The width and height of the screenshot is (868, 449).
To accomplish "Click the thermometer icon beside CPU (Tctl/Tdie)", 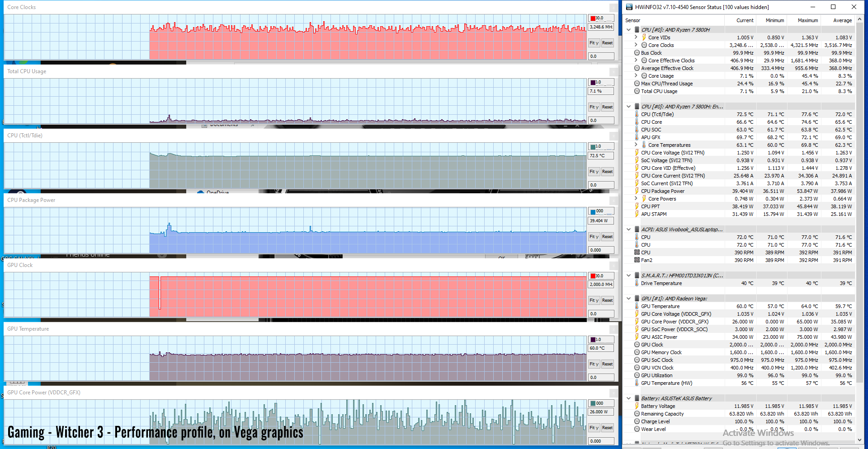I will 637,114.
